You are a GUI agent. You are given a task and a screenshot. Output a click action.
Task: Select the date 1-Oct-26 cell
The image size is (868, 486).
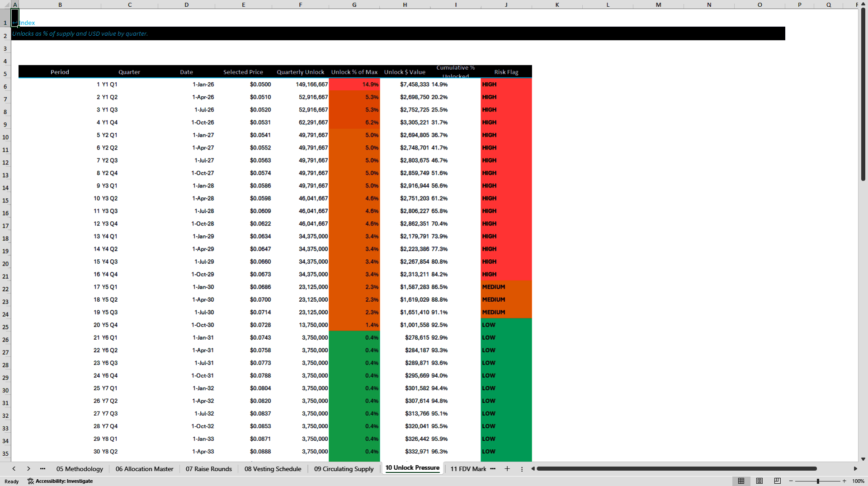tap(187, 122)
